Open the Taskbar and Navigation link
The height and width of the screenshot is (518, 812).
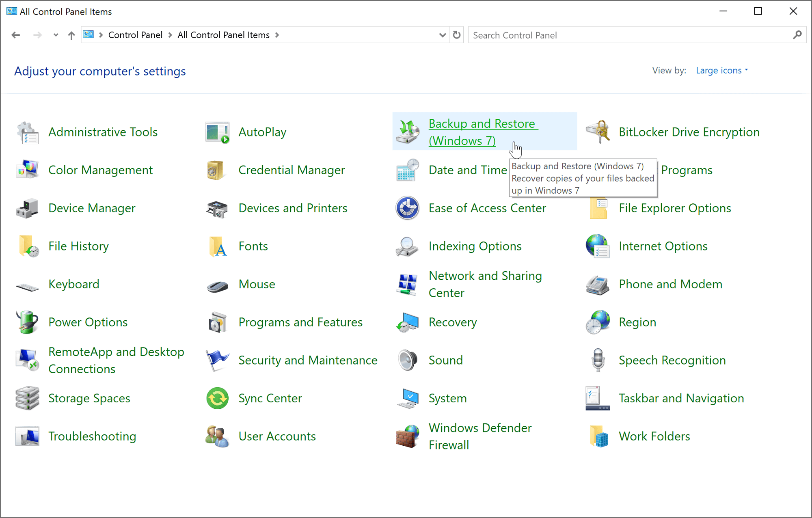[681, 398]
